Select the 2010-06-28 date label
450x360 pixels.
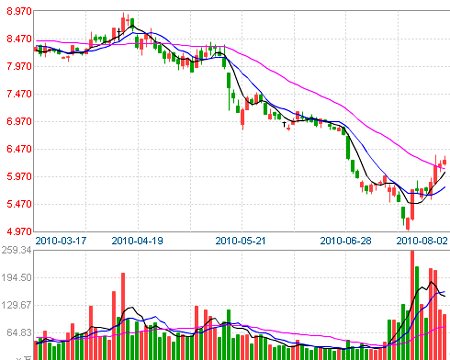(346, 241)
